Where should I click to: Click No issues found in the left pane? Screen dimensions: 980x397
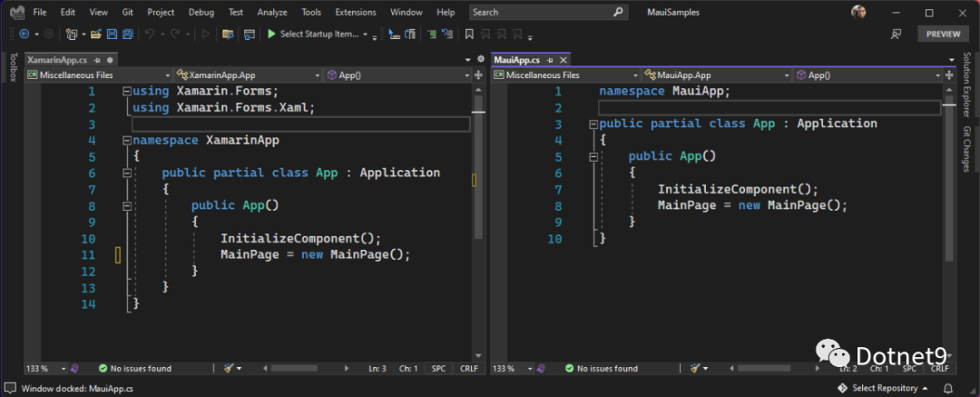[135, 368]
